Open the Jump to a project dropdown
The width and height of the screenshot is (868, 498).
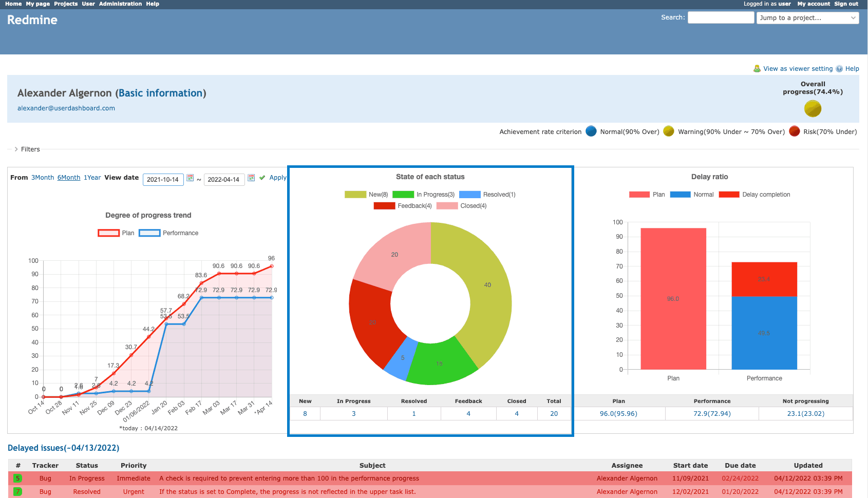tap(807, 18)
